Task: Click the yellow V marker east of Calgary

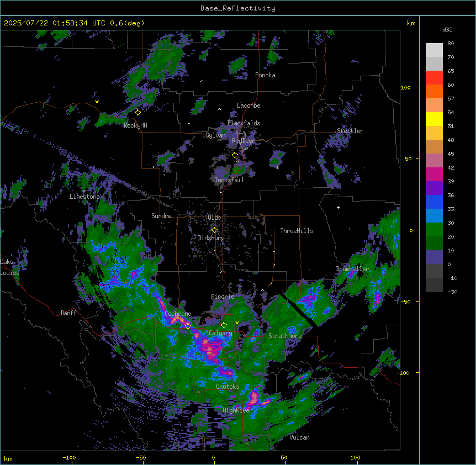Action: click(237, 323)
